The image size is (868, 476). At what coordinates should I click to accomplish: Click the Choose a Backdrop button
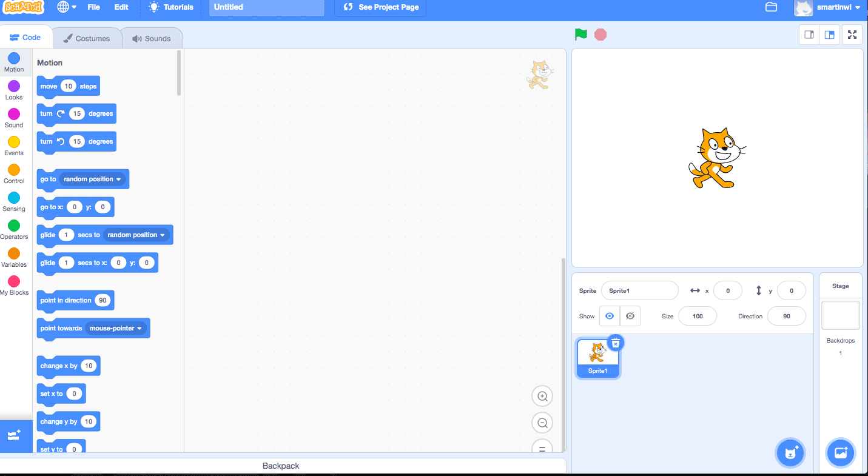(841, 452)
